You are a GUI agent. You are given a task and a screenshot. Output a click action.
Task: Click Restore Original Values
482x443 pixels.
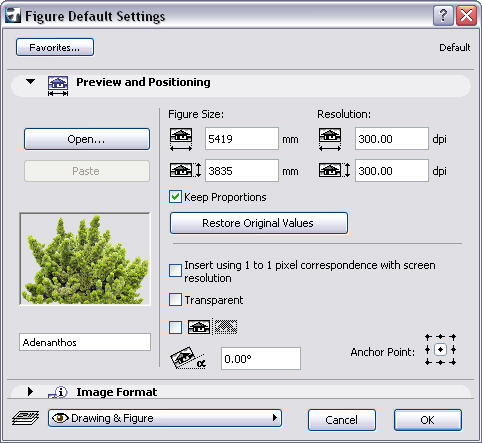[x=259, y=223]
